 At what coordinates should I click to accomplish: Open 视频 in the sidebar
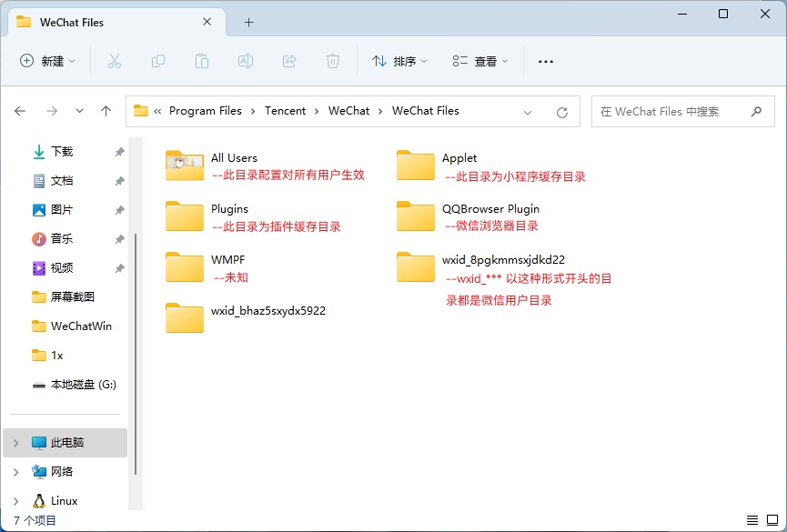pos(62,268)
